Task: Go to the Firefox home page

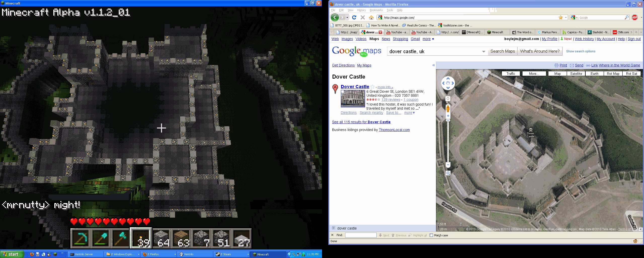Action: click(x=371, y=17)
